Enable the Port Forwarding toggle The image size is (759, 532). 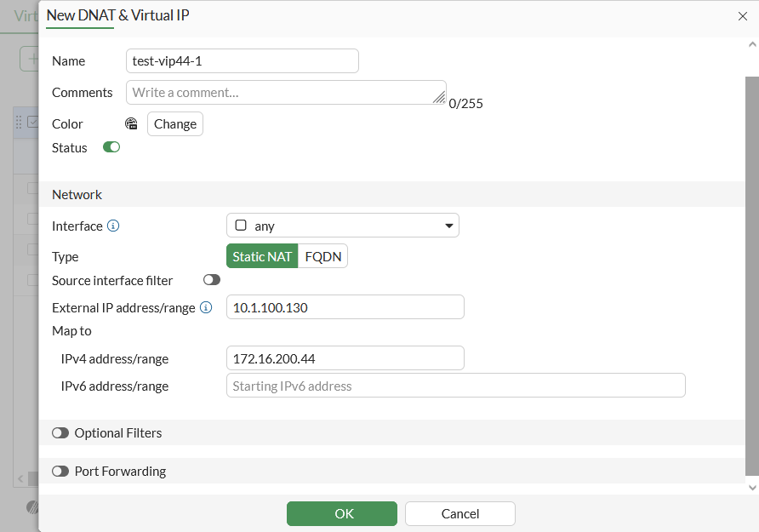coord(60,471)
